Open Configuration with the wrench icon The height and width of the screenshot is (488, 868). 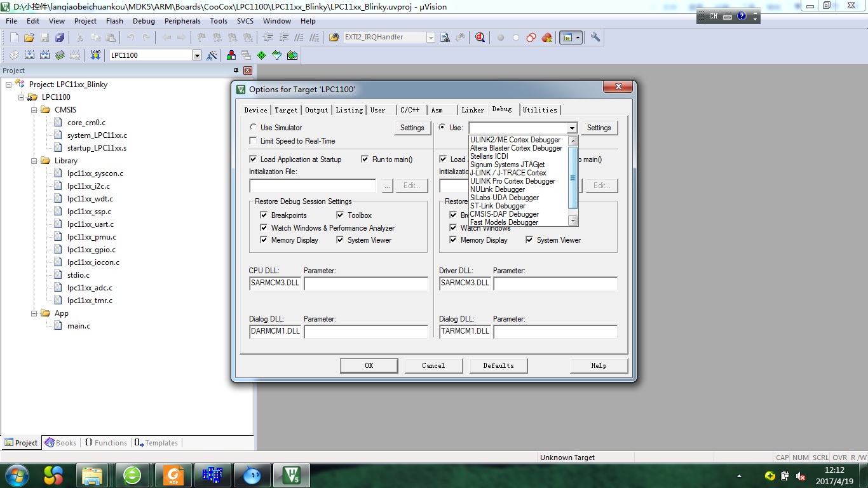pyautogui.click(x=595, y=37)
